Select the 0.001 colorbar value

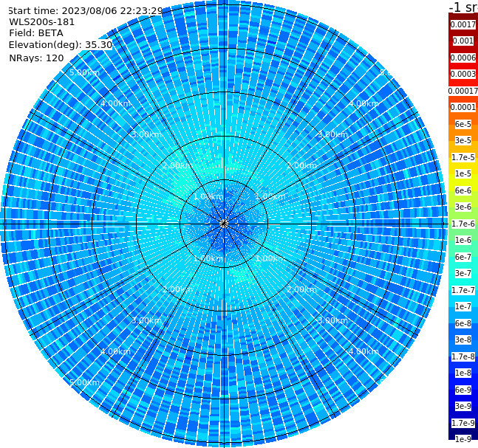pyautogui.click(x=463, y=41)
